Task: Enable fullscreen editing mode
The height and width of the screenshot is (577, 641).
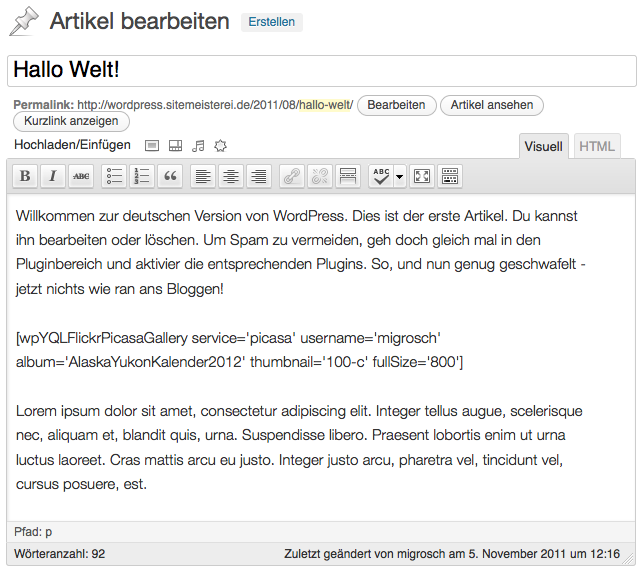Action: point(422,176)
